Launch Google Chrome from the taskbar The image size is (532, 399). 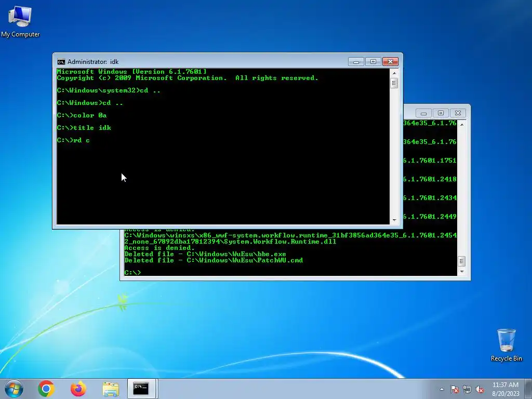point(46,389)
